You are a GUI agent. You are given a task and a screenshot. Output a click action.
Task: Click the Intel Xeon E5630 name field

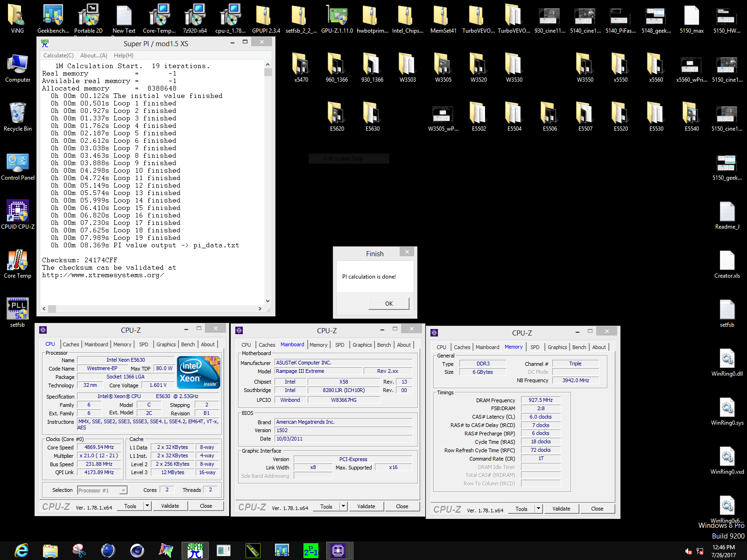pyautogui.click(x=126, y=360)
